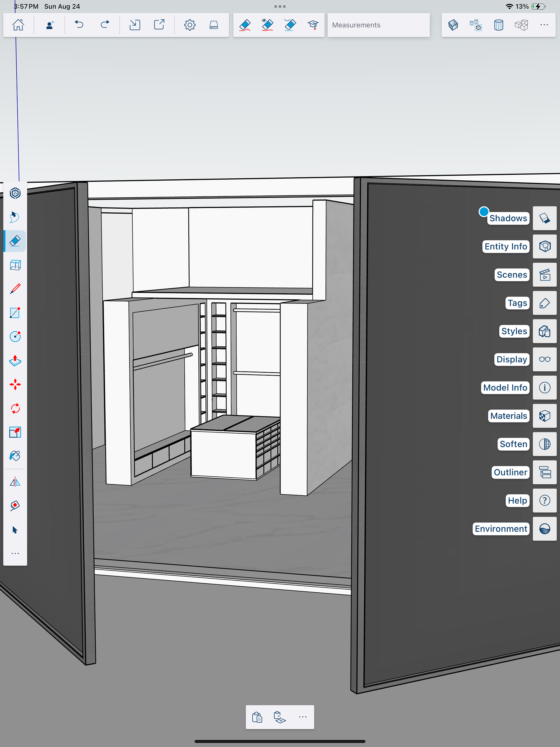
Task: Tap the Measurements input field
Action: (378, 25)
